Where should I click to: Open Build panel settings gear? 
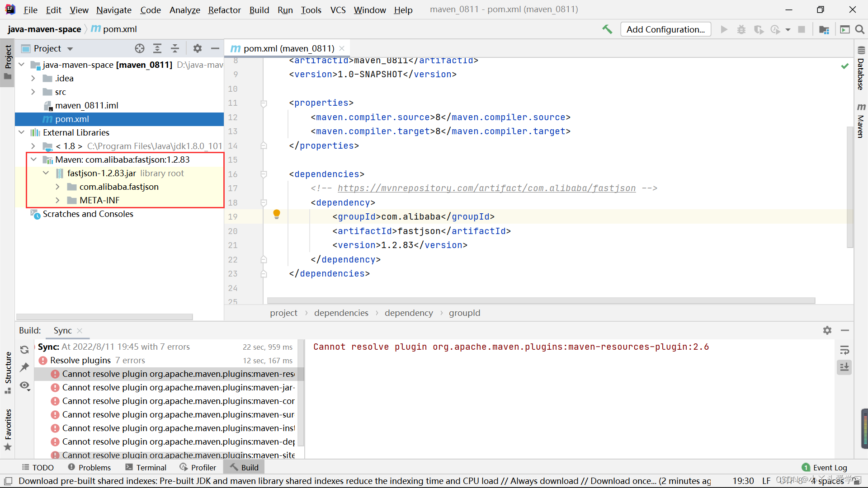point(827,330)
